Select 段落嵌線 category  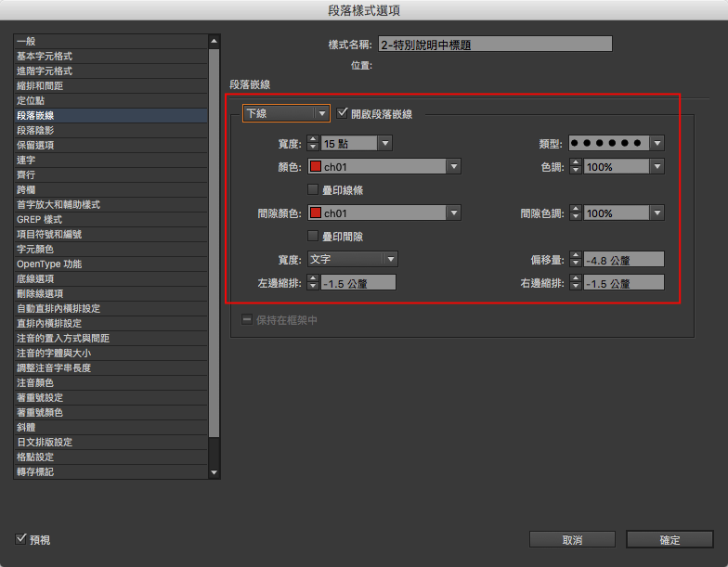tap(110, 115)
